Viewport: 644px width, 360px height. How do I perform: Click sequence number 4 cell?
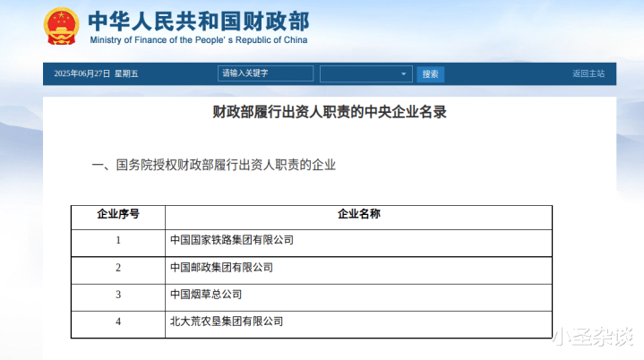pyautogui.click(x=118, y=325)
